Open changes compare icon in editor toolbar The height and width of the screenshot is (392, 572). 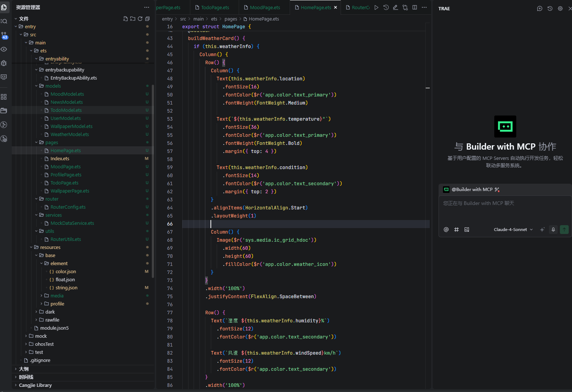tap(405, 7)
